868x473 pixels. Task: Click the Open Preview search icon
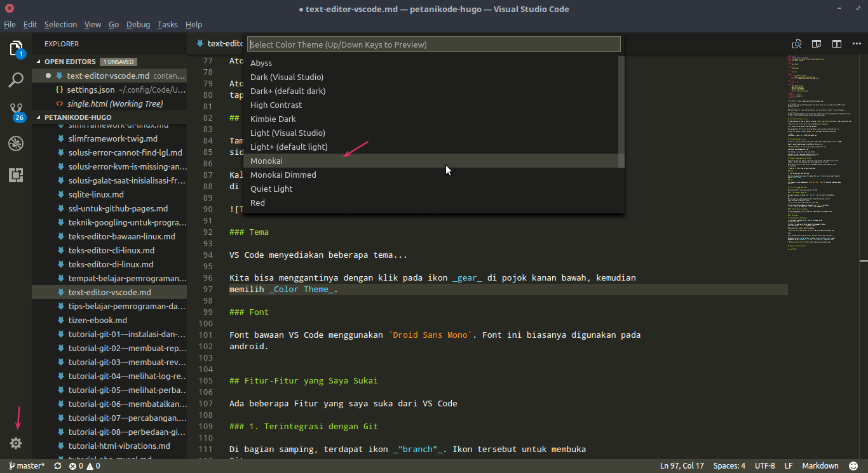point(796,44)
